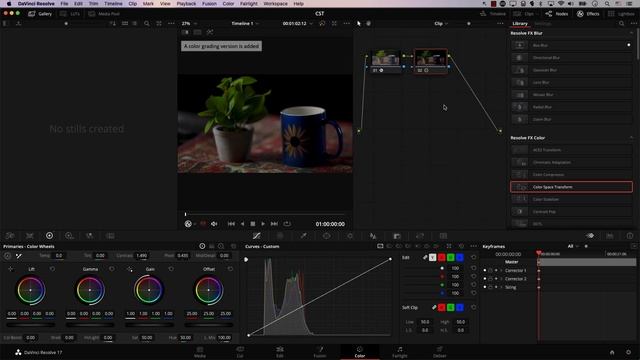Click the Lift color wheel
The image size is (640, 360).
(x=31, y=290)
